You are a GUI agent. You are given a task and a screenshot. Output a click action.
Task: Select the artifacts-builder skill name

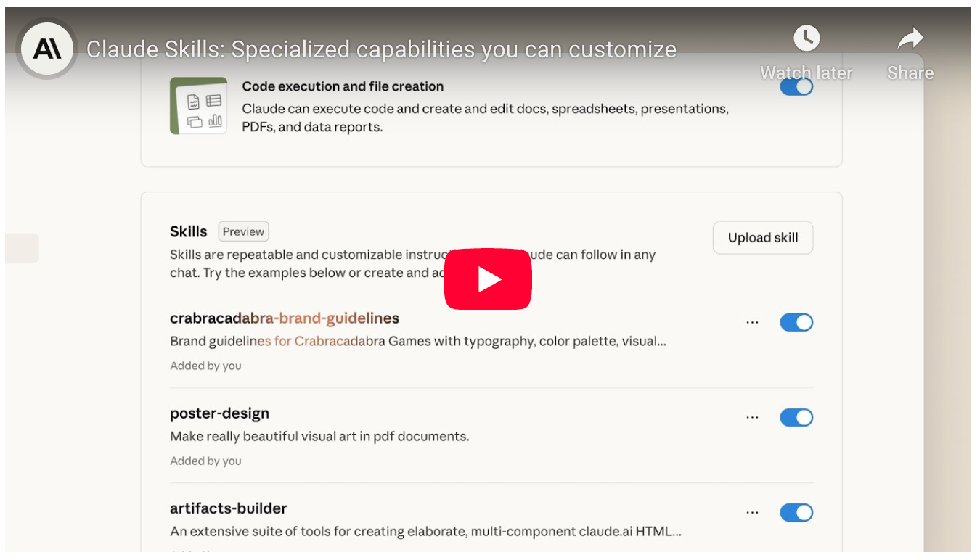point(228,508)
